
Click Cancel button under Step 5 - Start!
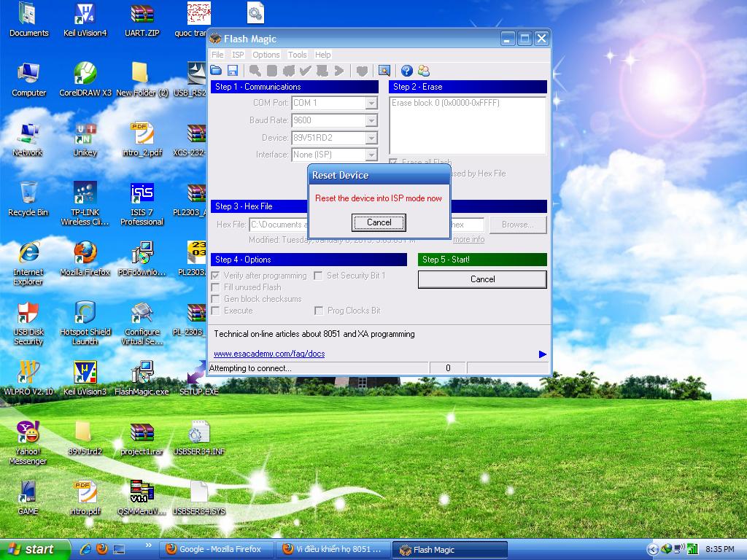[x=482, y=279]
